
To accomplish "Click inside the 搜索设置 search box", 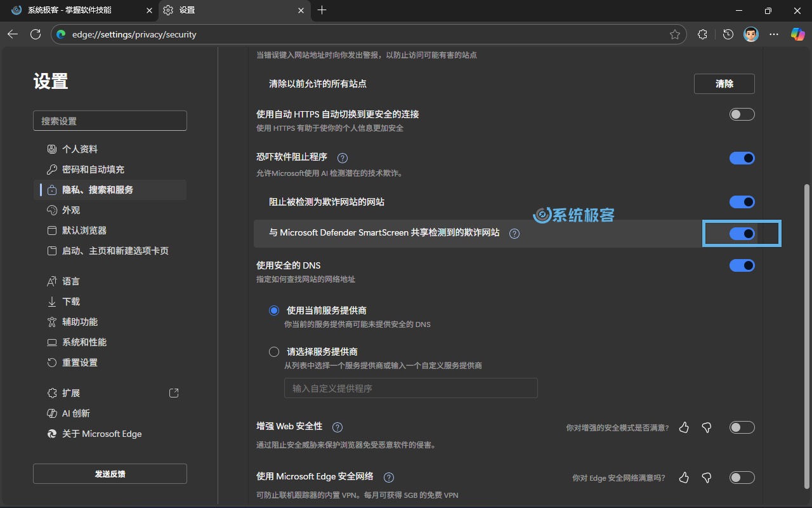I will pyautogui.click(x=109, y=121).
